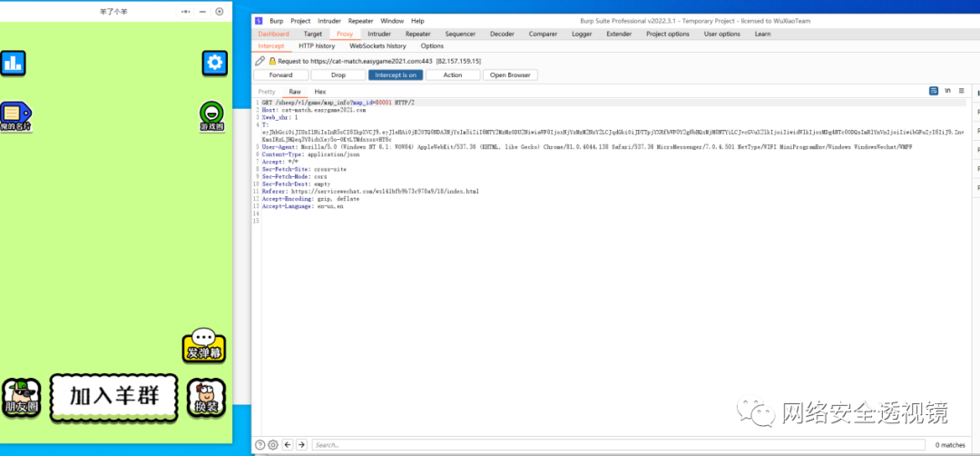Open the Comparer tab

click(544, 34)
